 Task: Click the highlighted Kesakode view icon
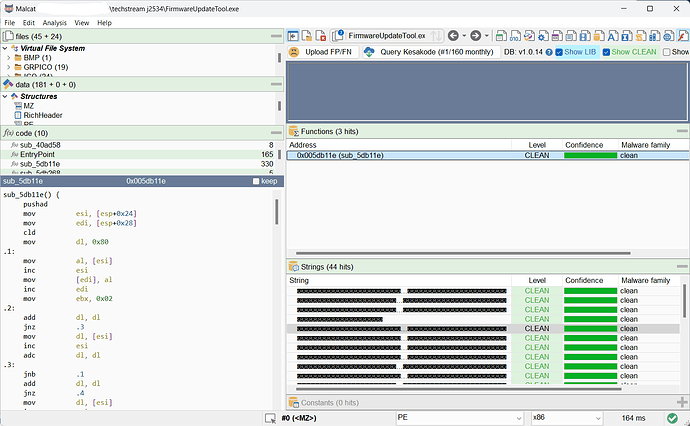click(683, 36)
